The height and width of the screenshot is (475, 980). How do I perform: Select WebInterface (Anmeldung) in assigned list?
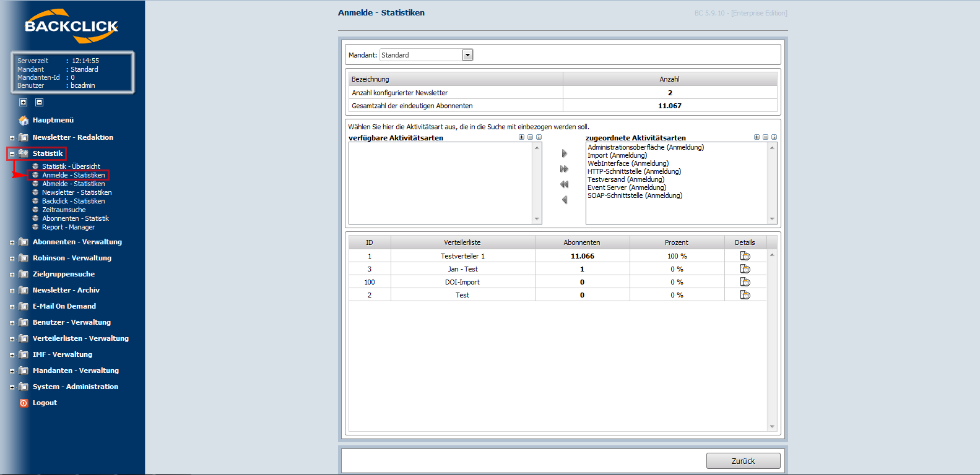click(628, 163)
